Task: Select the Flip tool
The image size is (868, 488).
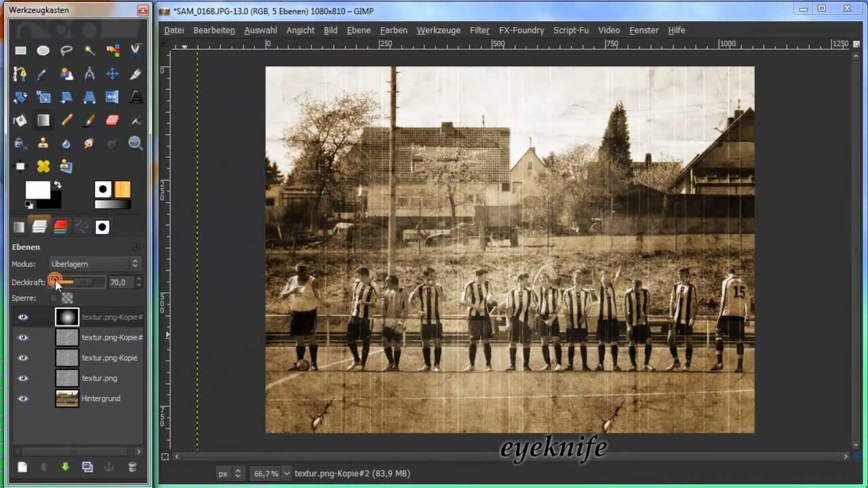Action: (x=113, y=97)
